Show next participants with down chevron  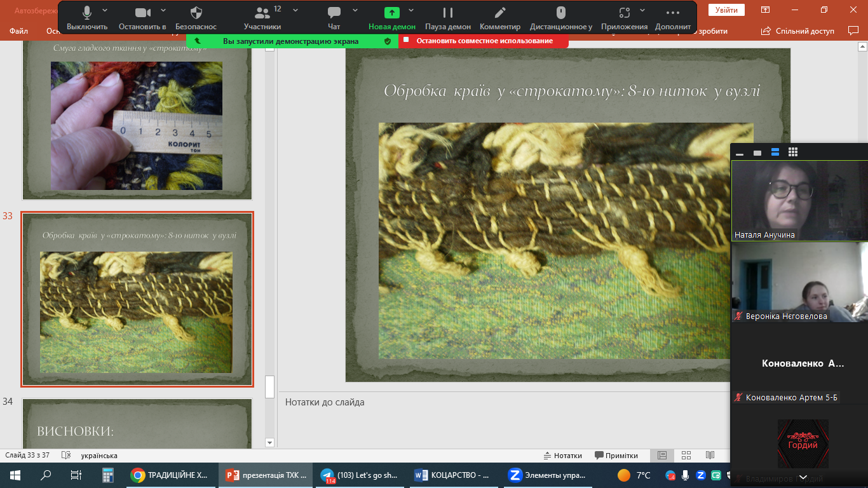coord(803,477)
